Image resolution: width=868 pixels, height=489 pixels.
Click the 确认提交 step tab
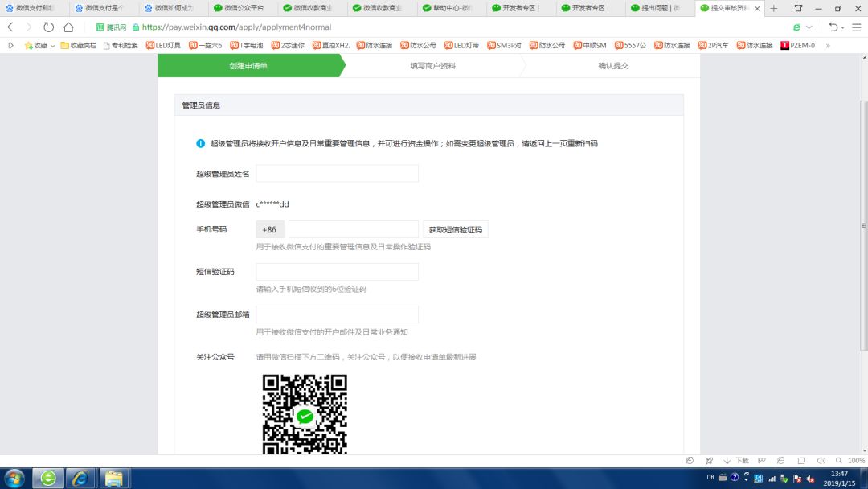613,66
